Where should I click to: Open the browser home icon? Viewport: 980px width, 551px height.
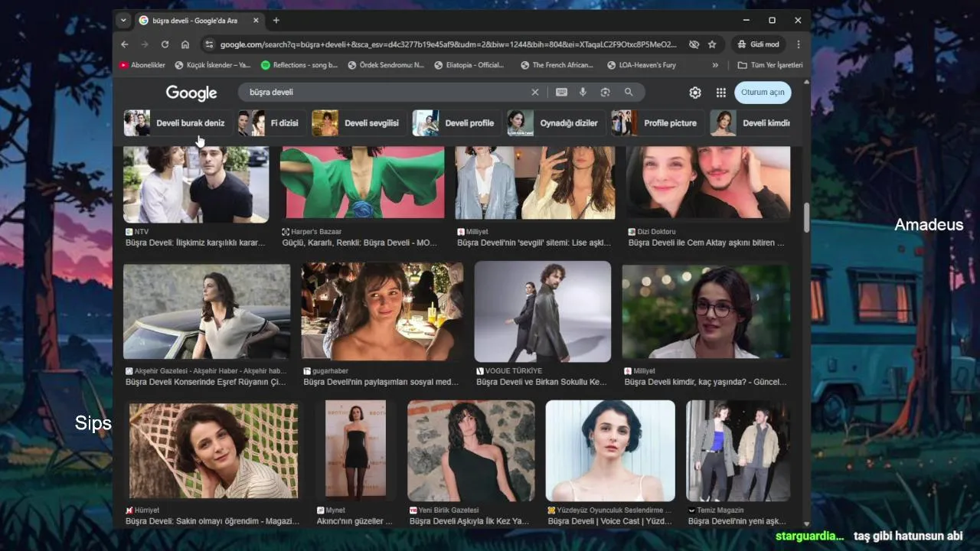point(185,44)
